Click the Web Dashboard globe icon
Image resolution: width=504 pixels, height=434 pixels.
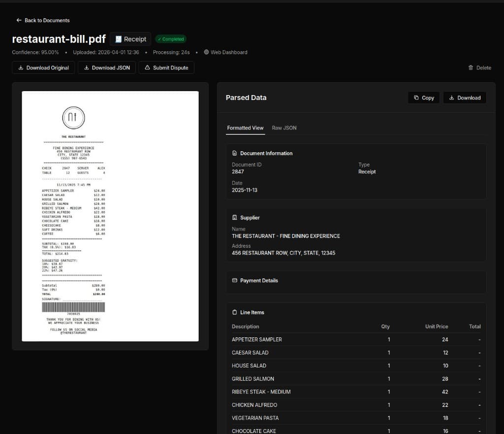[208, 52]
